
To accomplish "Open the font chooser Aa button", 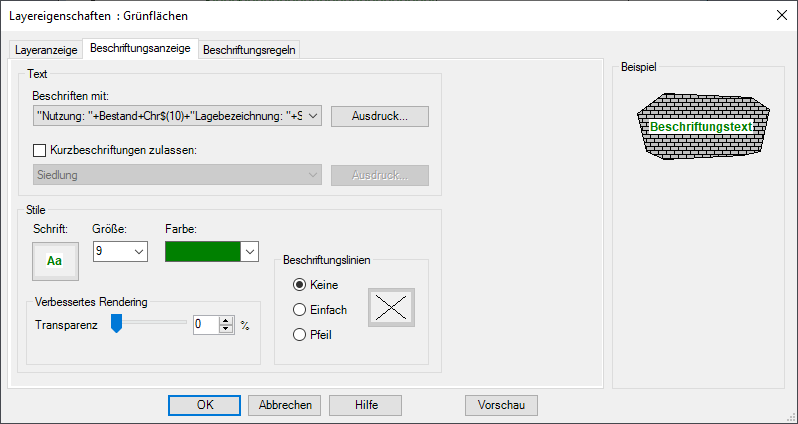I will click(x=55, y=261).
